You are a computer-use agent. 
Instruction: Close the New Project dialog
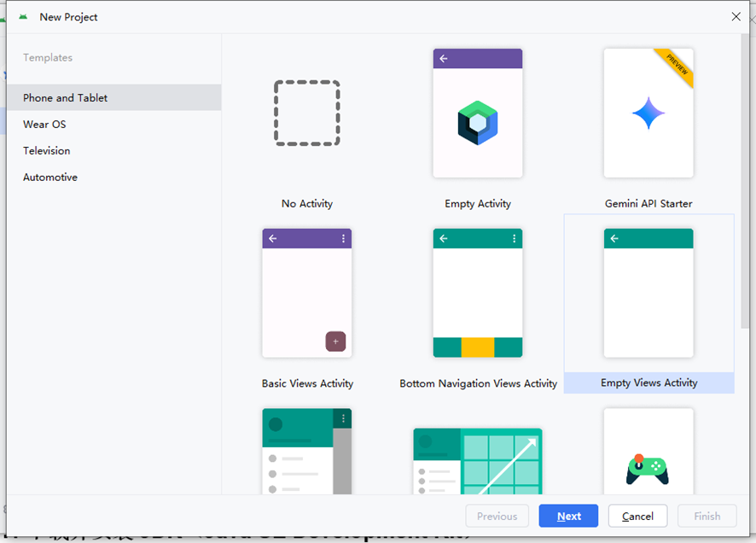click(x=736, y=17)
